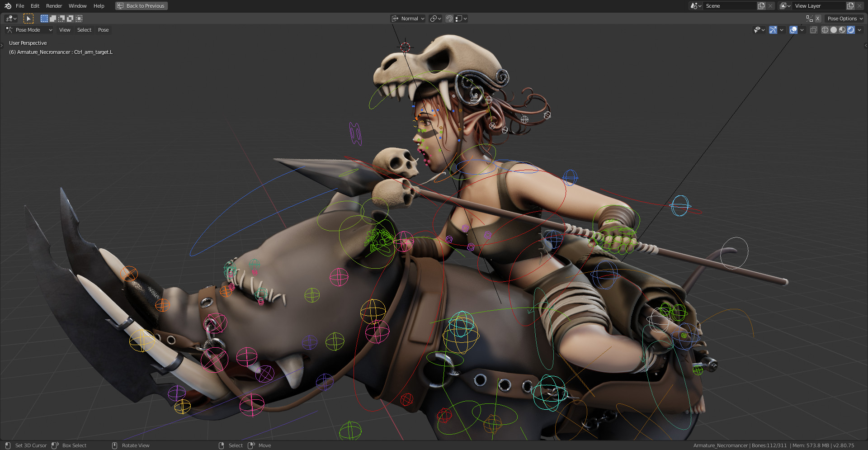This screenshot has width=868, height=450.
Task: Open the Blender logo app menu
Action: click(8, 6)
